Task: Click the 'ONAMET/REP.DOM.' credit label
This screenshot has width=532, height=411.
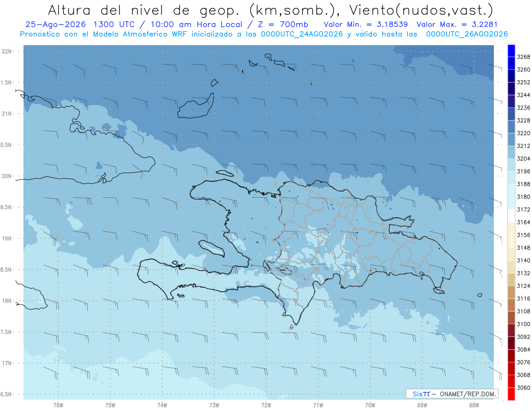Action: pyautogui.click(x=467, y=394)
